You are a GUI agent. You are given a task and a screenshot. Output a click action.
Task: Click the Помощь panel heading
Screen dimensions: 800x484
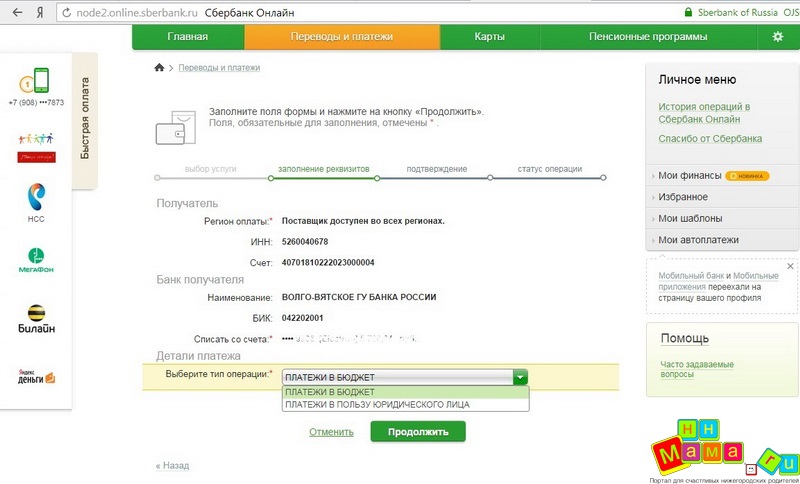click(x=685, y=338)
